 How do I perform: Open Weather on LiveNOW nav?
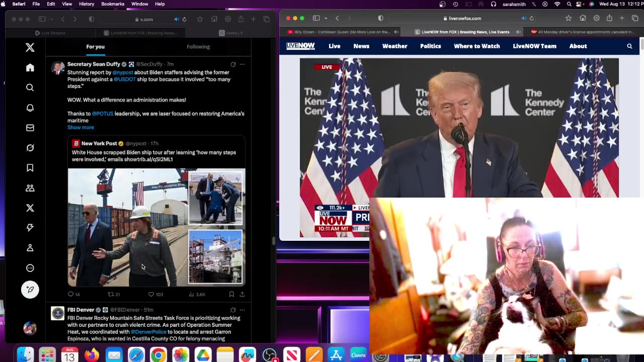point(395,46)
